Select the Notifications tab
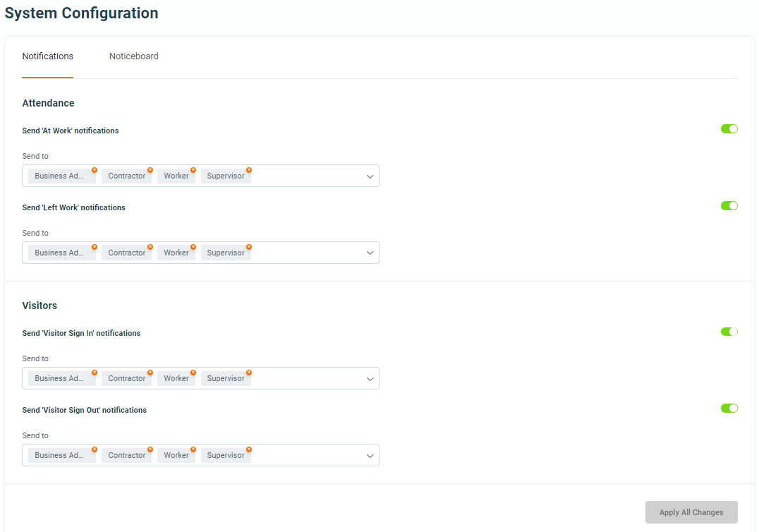This screenshot has width=759, height=532. [x=47, y=56]
